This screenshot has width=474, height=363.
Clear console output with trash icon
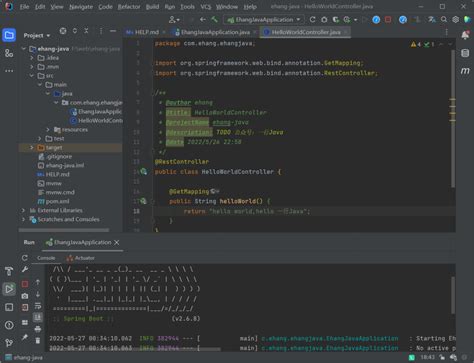coord(38,341)
